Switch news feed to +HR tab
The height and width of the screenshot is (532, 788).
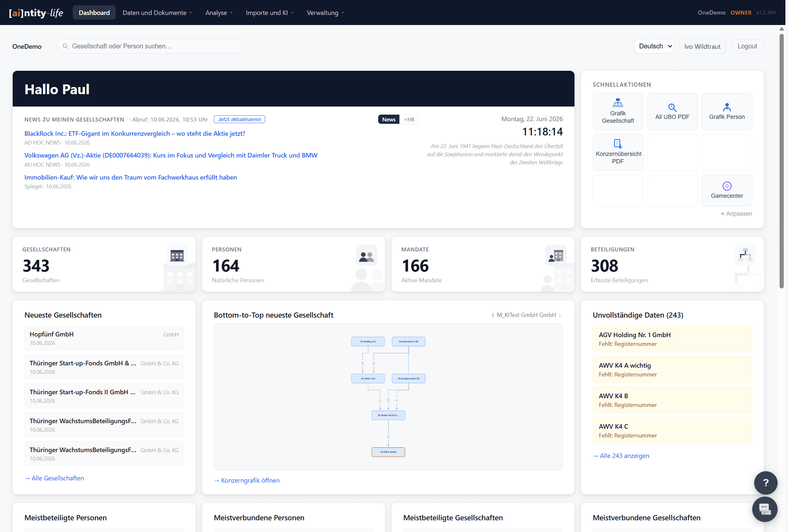(x=409, y=119)
